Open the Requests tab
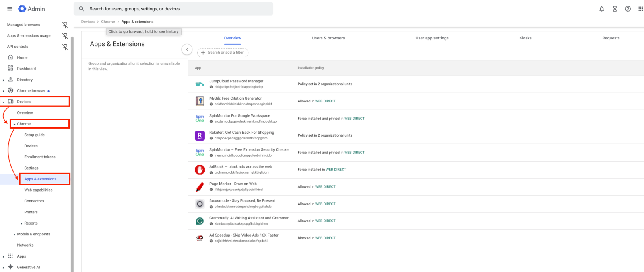Viewport: 644px width, 272px height. pyautogui.click(x=611, y=38)
